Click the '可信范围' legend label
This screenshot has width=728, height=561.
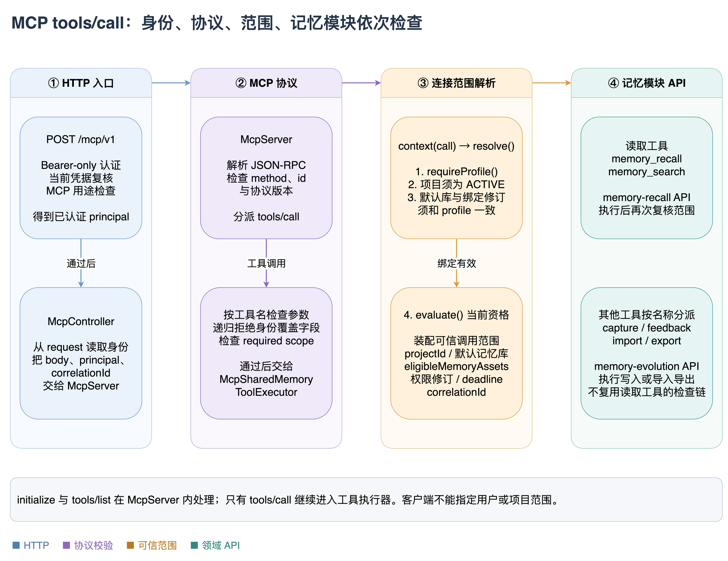tap(157, 545)
